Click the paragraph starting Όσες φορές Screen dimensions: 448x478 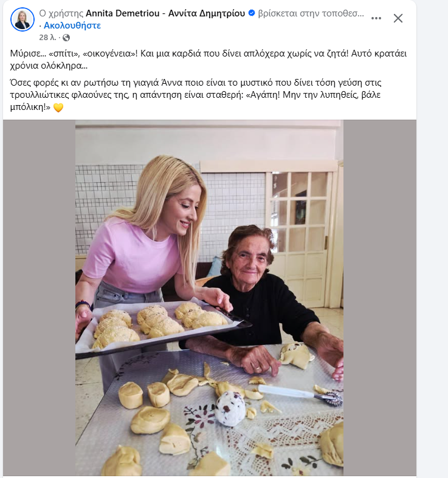pyautogui.click(x=196, y=95)
